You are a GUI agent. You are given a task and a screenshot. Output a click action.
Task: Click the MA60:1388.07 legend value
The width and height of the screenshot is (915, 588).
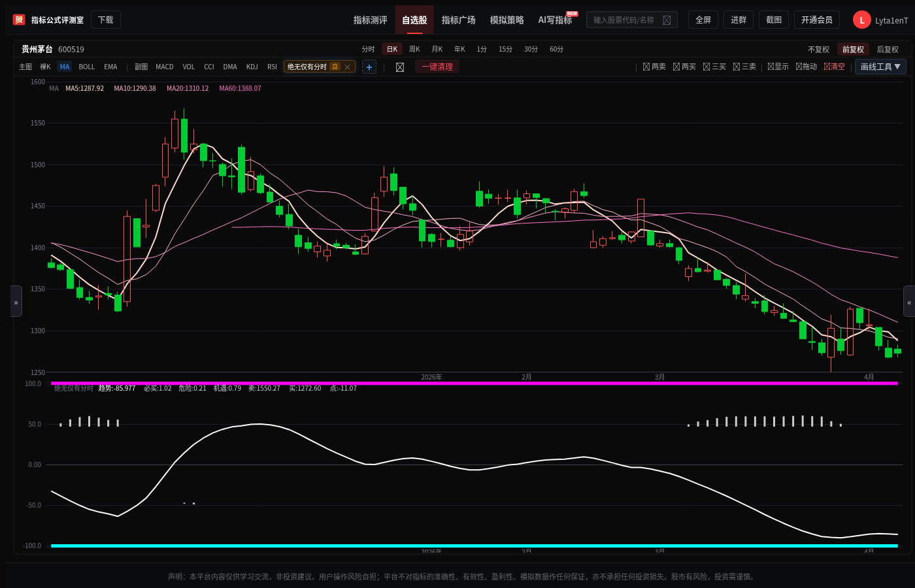[241, 88]
